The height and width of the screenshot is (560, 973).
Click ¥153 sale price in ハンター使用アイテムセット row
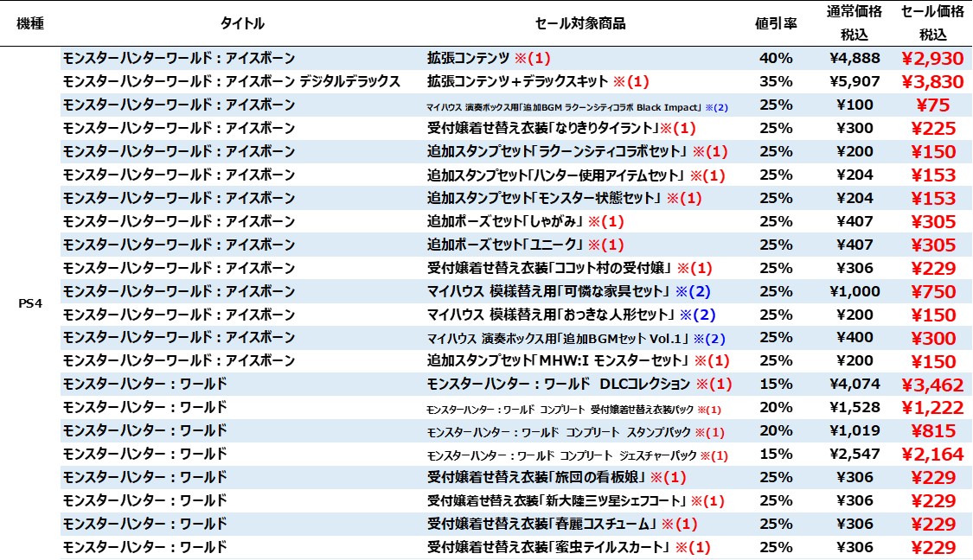[932, 175]
